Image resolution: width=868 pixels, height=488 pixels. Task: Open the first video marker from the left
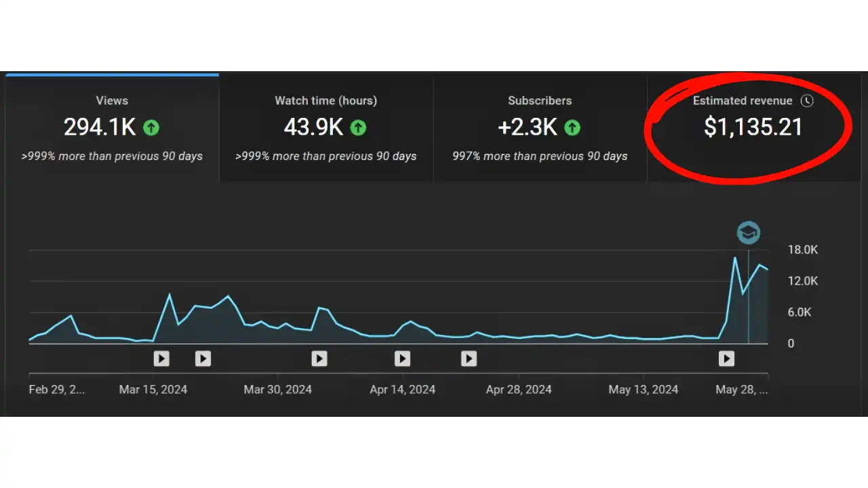(161, 359)
